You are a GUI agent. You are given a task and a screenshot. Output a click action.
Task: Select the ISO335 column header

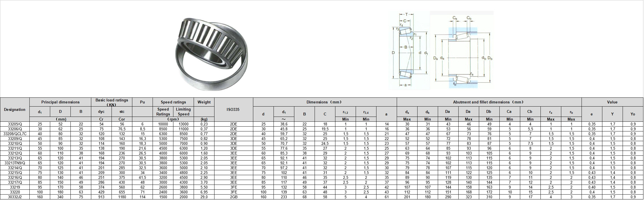click(233, 110)
